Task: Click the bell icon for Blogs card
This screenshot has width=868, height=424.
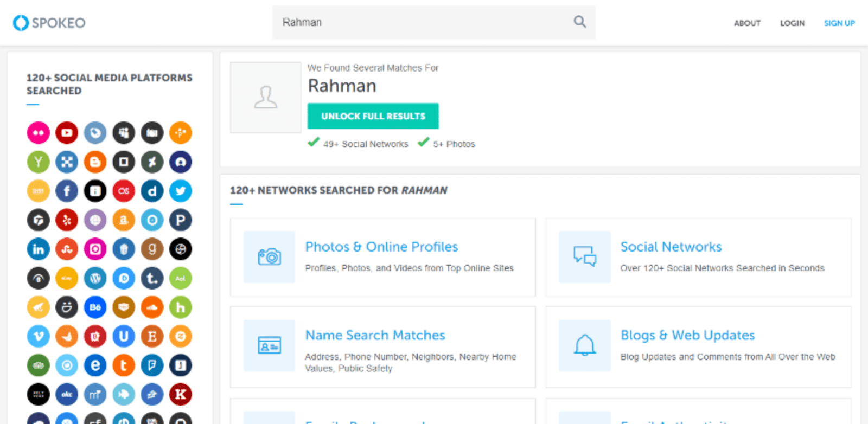Action: [585, 345]
